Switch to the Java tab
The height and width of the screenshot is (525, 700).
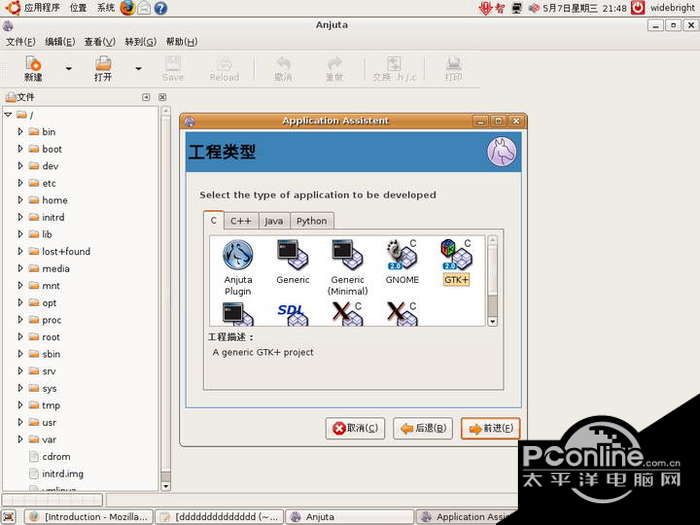(274, 221)
